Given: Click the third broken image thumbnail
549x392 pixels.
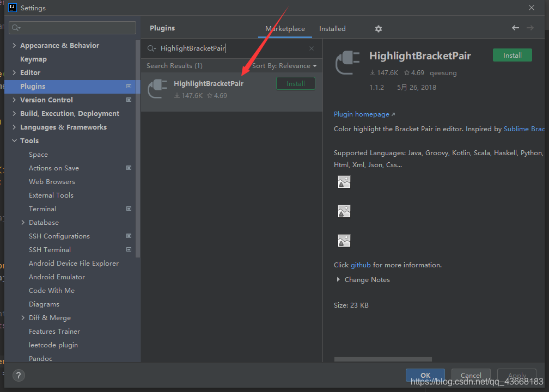Looking at the screenshot, I should click(344, 241).
